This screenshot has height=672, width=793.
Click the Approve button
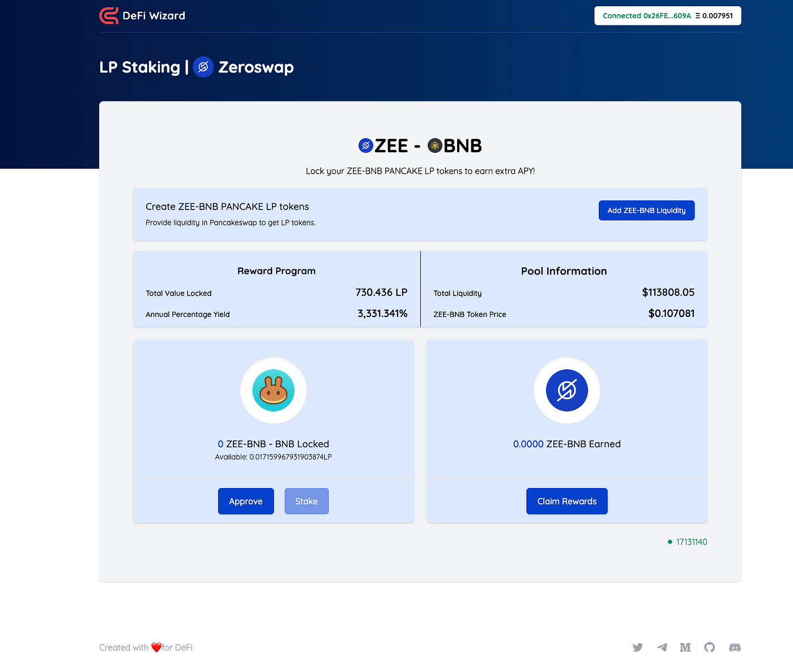coord(246,501)
